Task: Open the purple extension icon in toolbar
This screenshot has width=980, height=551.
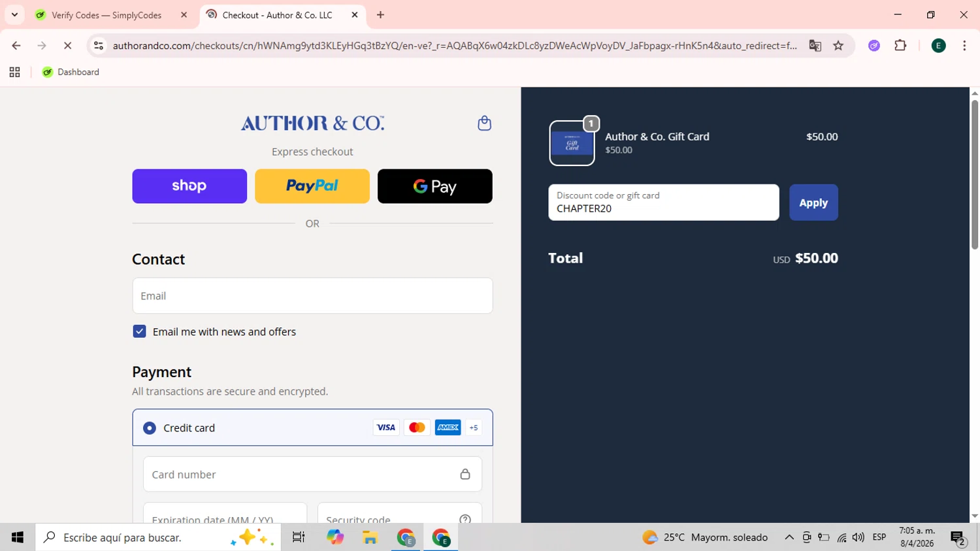Action: 874,46
